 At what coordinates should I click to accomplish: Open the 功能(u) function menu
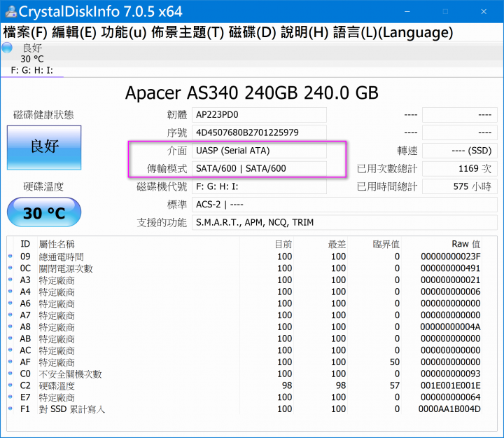coord(124,32)
